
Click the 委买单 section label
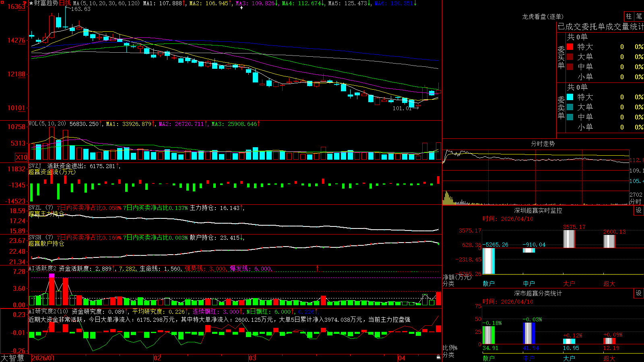(561, 57)
